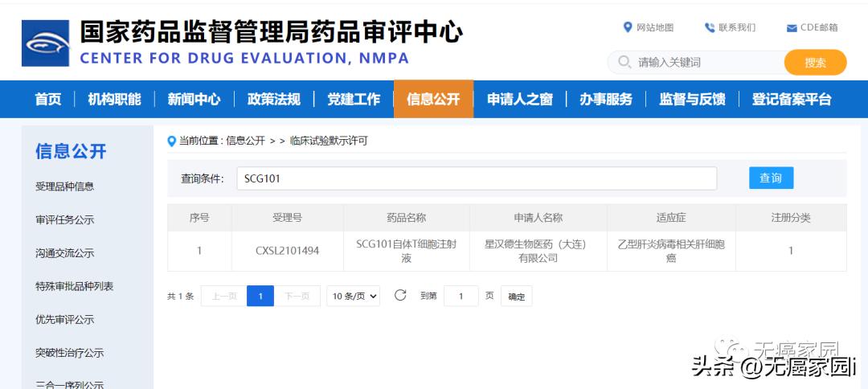This screenshot has width=868, height=389.
Task: Click the SCG101自体T细胞注射液 drug name cell
Action: pos(407,251)
